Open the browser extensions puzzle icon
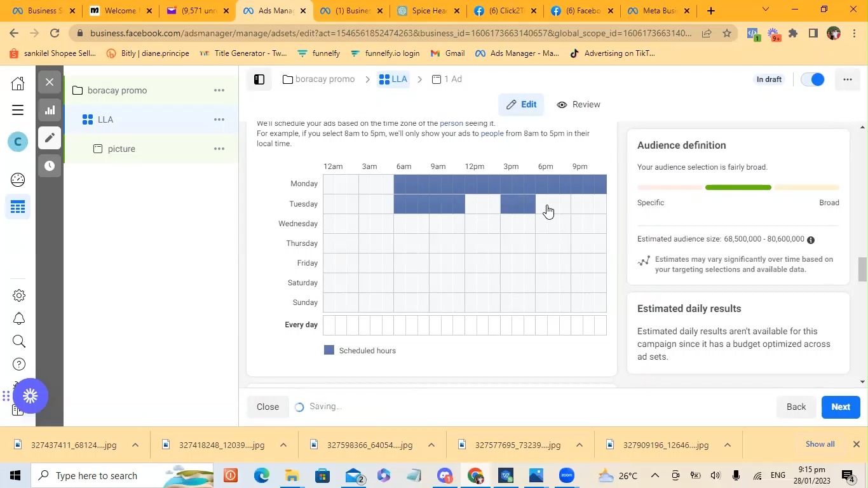Screen dimensions: 868x488 click(793, 33)
